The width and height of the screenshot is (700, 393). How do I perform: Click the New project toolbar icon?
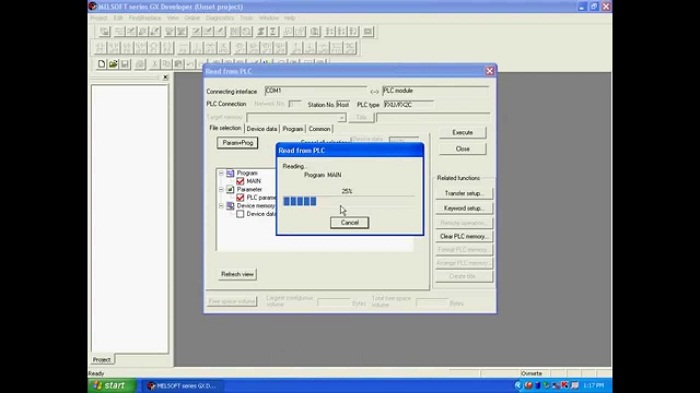101,64
